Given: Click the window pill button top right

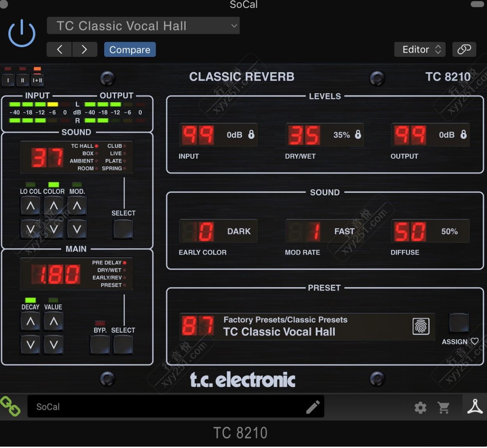Looking at the screenshot, I should pyautogui.click(x=477, y=4).
